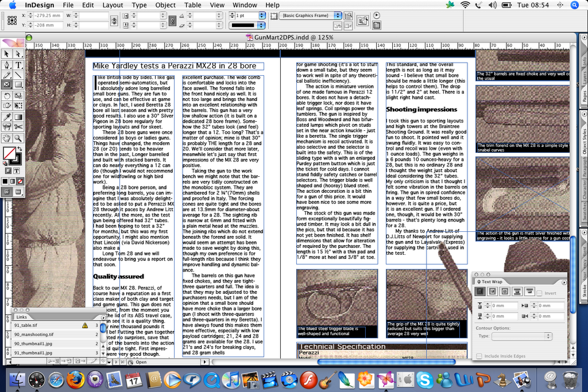Open the Window menu
Image resolution: width=588 pixels, height=392 pixels.
click(x=245, y=5)
